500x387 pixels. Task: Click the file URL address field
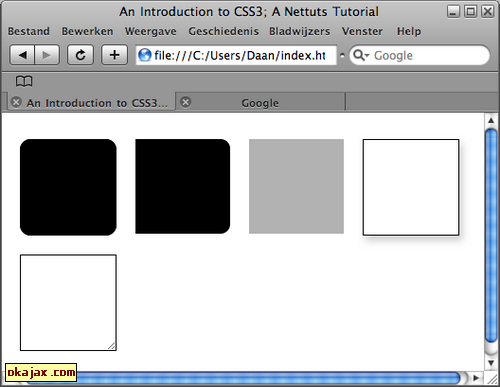[x=236, y=55]
